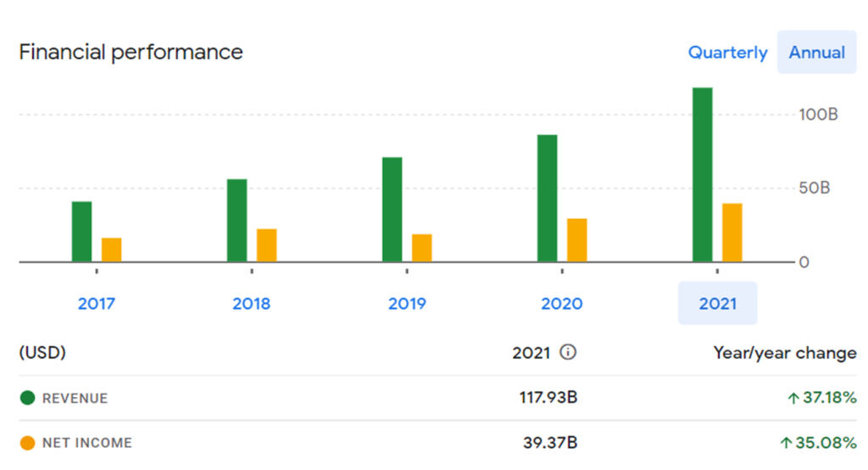Image resolution: width=868 pixels, height=470 pixels.
Task: Pick the 2019 year label
Action: click(407, 303)
